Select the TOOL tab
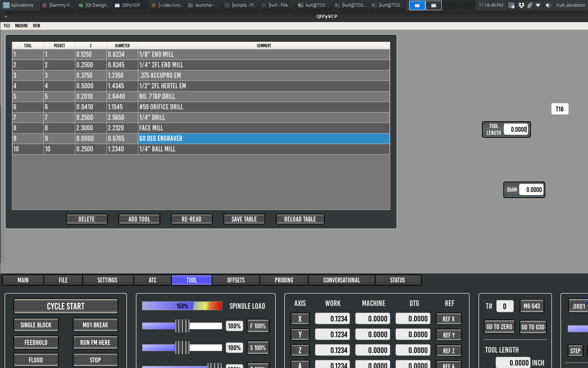 pos(192,280)
